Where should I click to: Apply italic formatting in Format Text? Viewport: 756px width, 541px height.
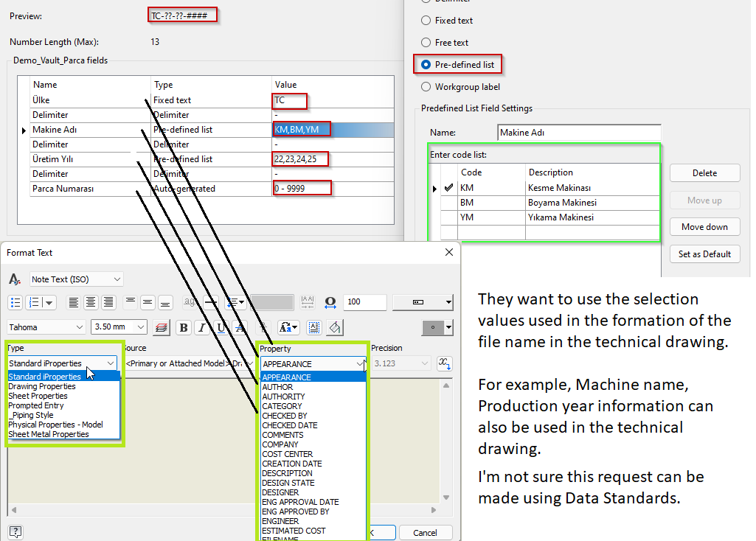pyautogui.click(x=203, y=327)
